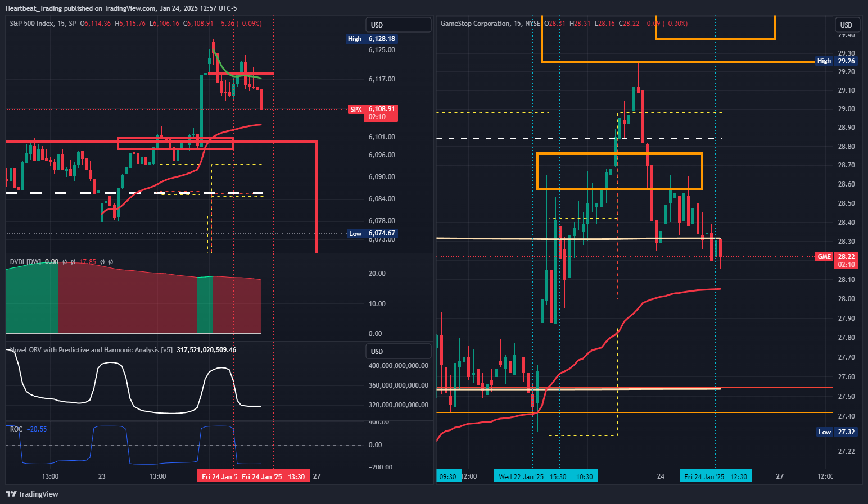Image resolution: width=868 pixels, height=504 pixels.
Task: Click the 320,000,000,000.00 OBV axis tick
Action: click(399, 405)
